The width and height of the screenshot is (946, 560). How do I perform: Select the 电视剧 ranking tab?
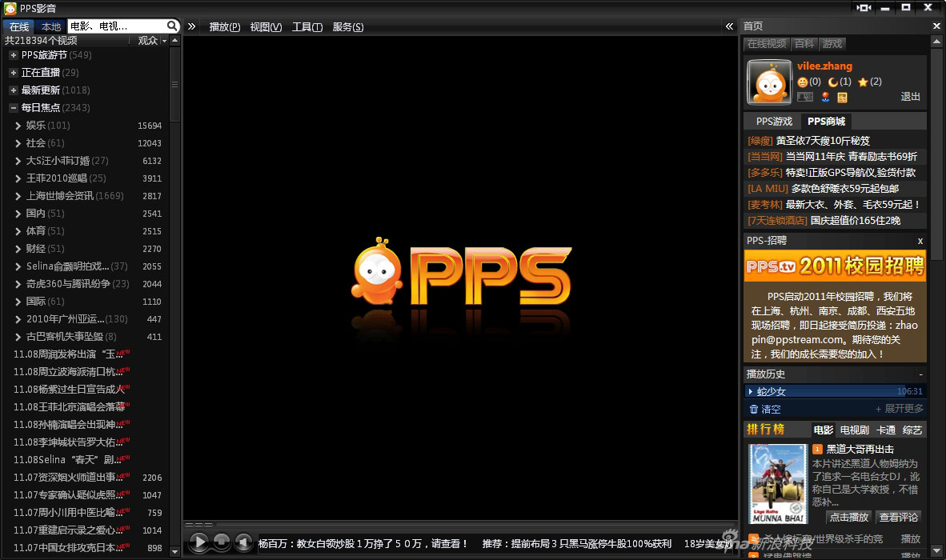point(854,430)
